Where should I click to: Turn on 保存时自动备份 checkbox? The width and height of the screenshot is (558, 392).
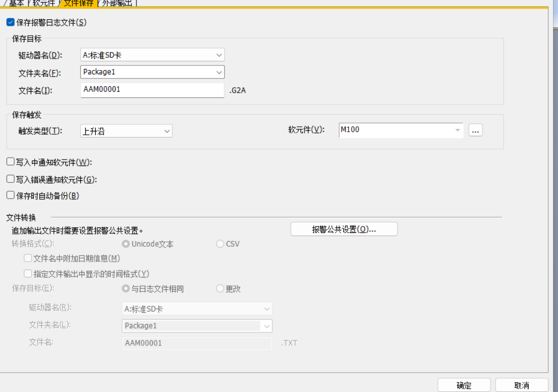tap(10, 195)
